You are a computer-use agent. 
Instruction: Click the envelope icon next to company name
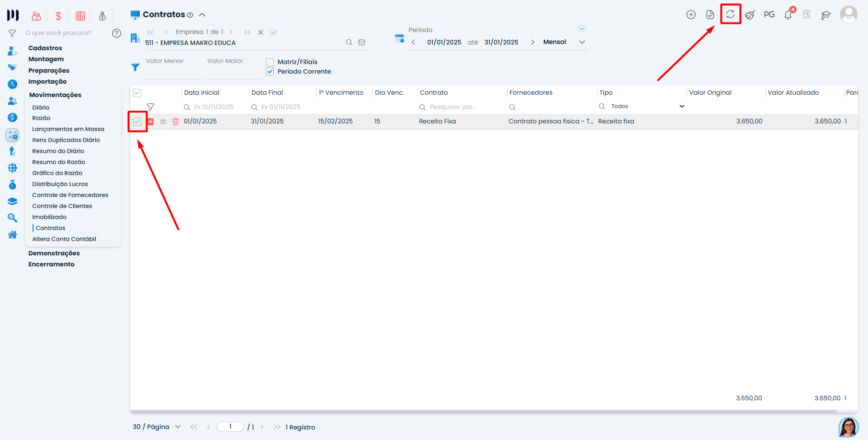pyautogui.click(x=362, y=43)
